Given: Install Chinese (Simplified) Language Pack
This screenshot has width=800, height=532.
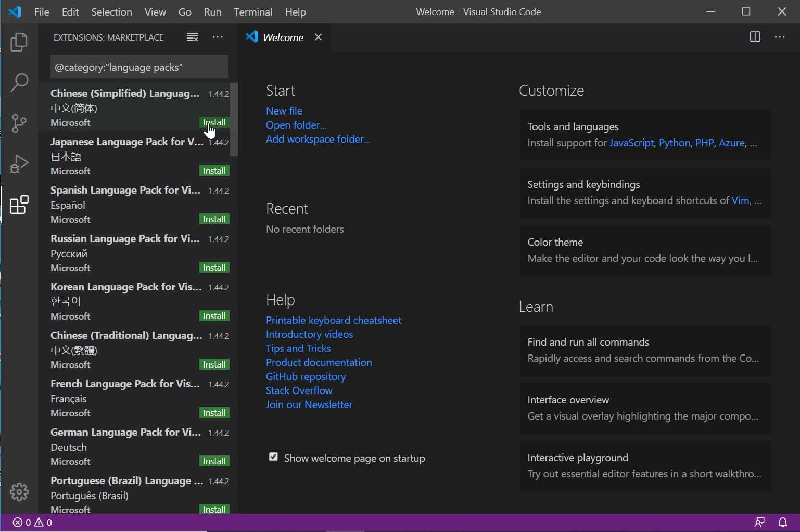Looking at the screenshot, I should (214, 122).
